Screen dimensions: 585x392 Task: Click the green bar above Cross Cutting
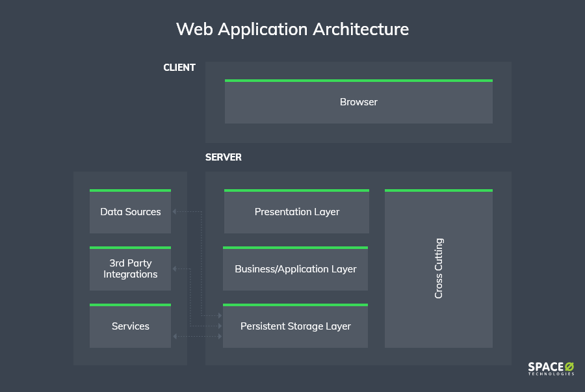439,190
